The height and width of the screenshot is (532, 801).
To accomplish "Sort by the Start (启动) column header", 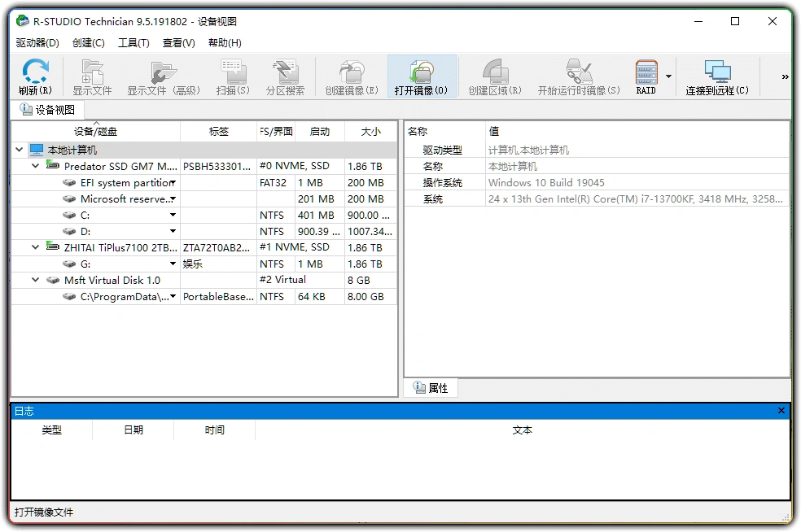I will point(320,132).
